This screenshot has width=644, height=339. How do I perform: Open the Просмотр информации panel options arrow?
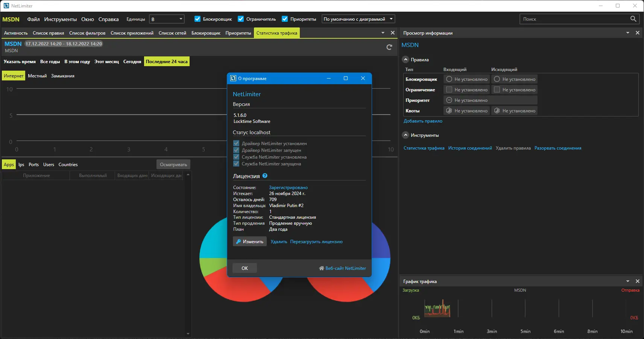pyautogui.click(x=628, y=33)
